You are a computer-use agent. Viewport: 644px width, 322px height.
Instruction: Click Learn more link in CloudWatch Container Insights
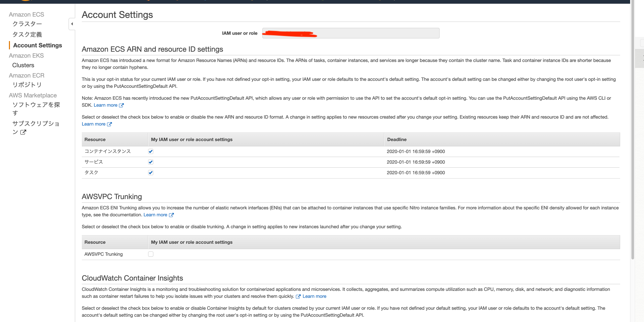click(x=314, y=296)
